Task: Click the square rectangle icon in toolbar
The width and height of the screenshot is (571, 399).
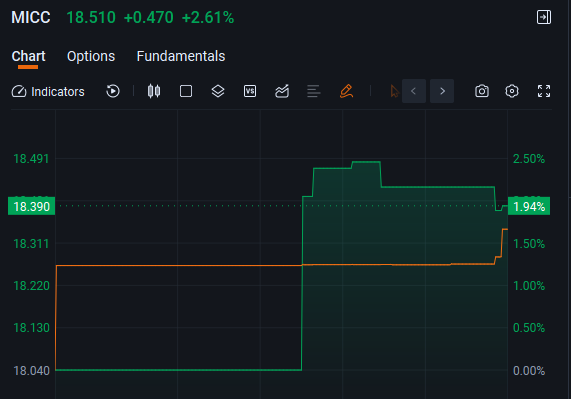Action: (x=186, y=91)
